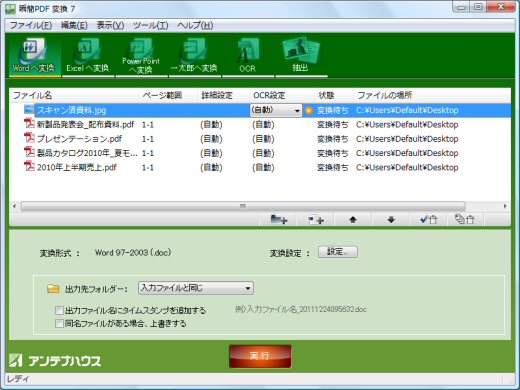520x390 pixels.
Task: Open the 抽出 extraction mode
Action: point(301,55)
